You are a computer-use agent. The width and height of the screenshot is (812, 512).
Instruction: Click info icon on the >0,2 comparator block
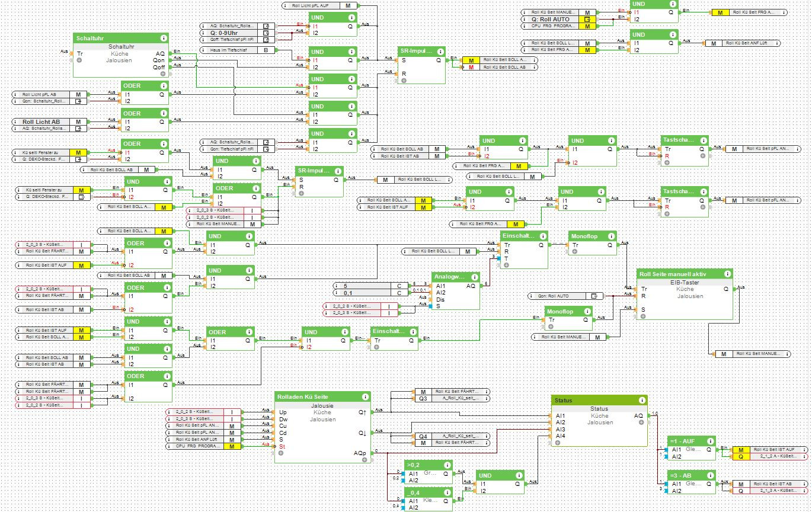point(447,465)
